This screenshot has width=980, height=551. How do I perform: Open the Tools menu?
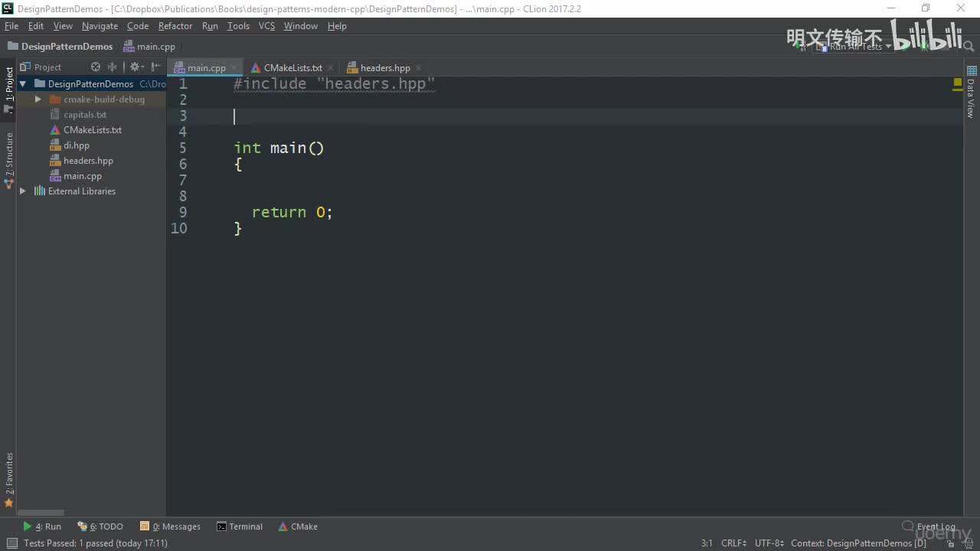(x=238, y=26)
